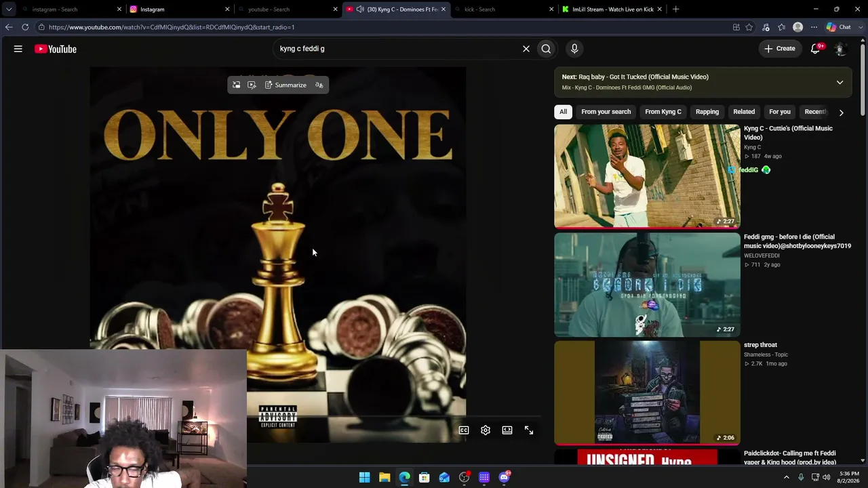Open Discord from the taskbar
The width and height of the screenshot is (868, 488).
504,477
